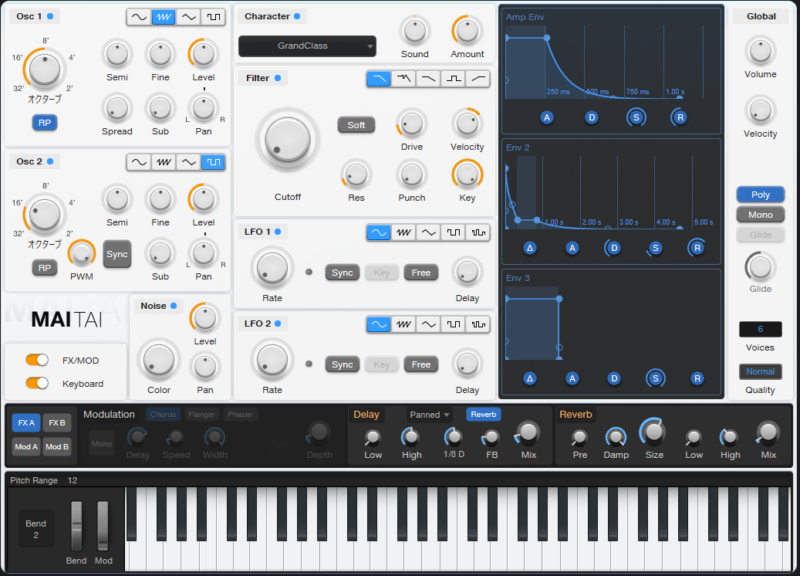The height and width of the screenshot is (576, 800).
Task: Choose square waveform in Osc 2
Action: [213, 162]
